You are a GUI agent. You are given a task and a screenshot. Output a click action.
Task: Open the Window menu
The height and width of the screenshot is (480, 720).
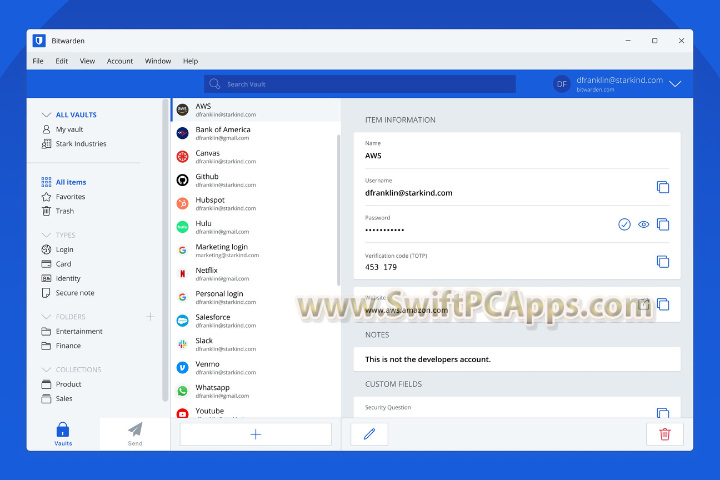pyautogui.click(x=158, y=61)
